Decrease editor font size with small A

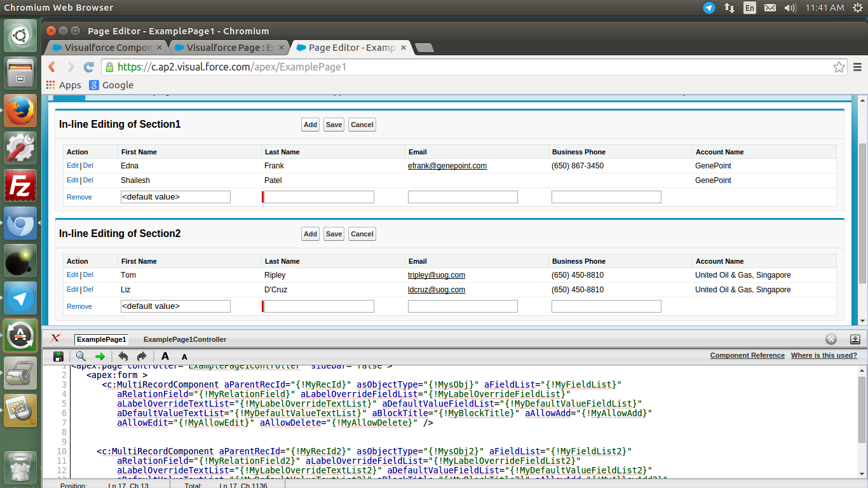[x=184, y=357]
